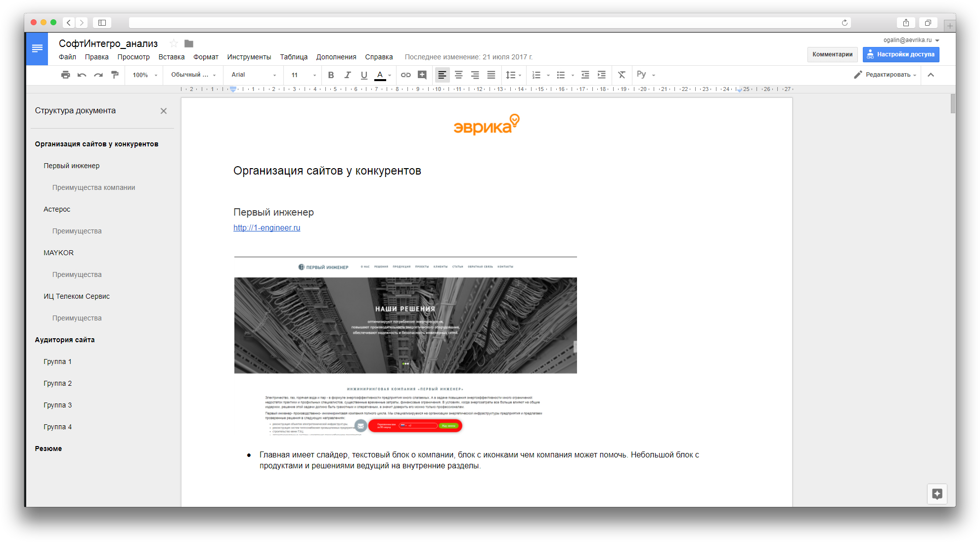The height and width of the screenshot is (542, 980).
Task: Increase the indent
Action: pos(601,75)
